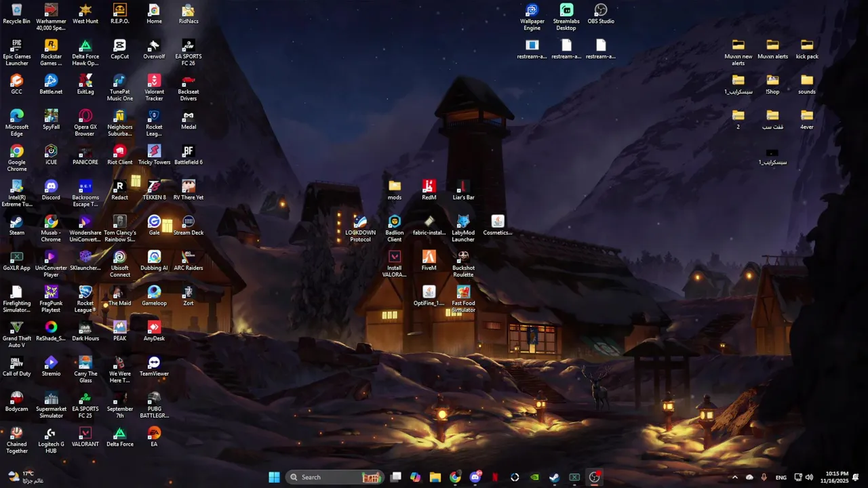Viewport: 868px width, 488px height.
Task: Select the 4ever folder
Action: 807,120
